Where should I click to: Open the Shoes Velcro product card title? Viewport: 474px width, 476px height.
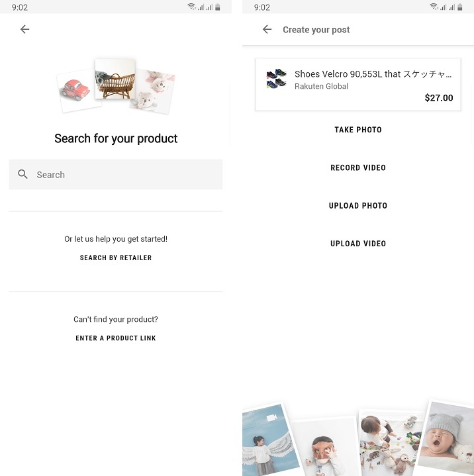(x=373, y=74)
